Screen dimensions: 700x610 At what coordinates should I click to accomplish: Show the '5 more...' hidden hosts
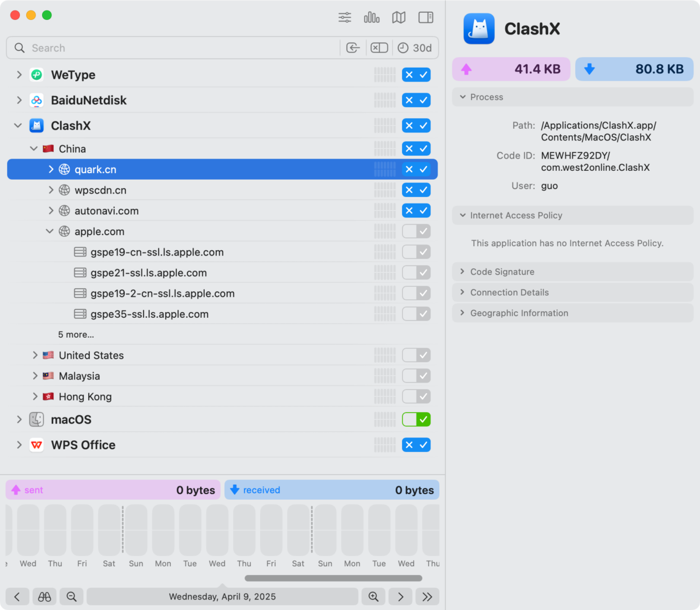76,335
